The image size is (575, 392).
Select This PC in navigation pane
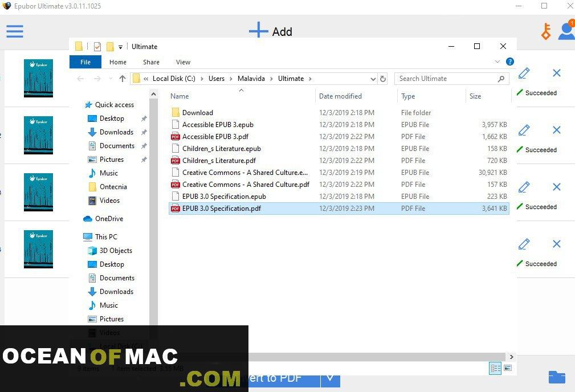click(x=100, y=237)
